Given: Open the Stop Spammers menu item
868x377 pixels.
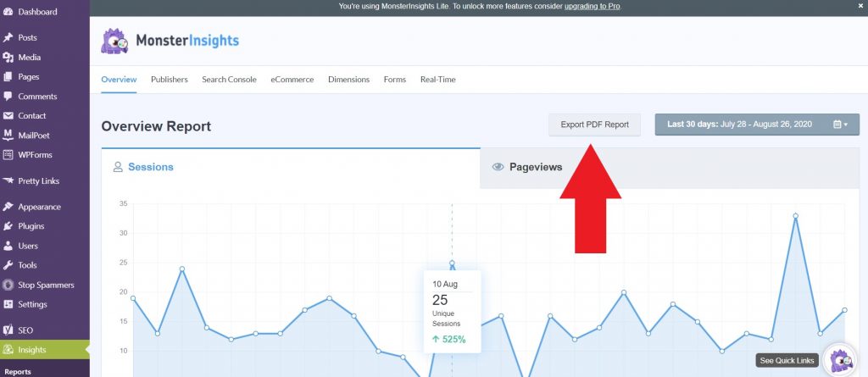Looking at the screenshot, I should pos(45,286).
